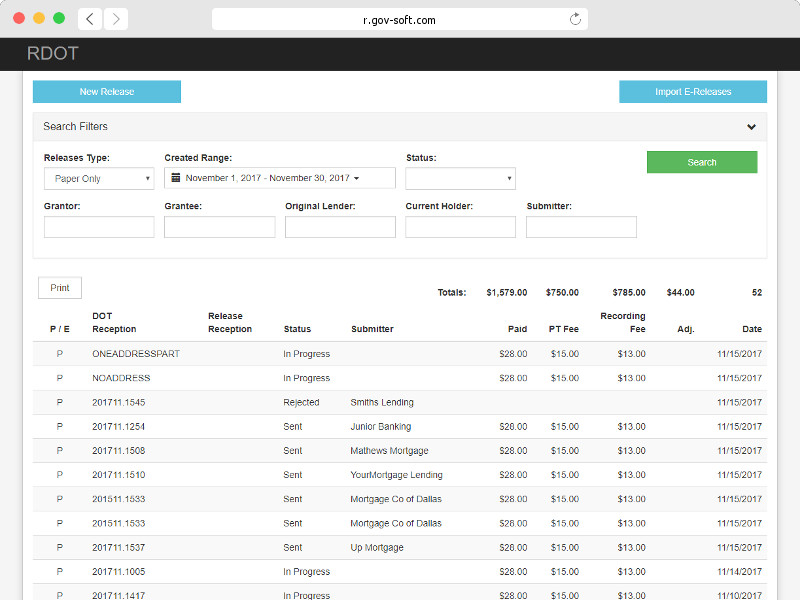Open the Releases Type dropdown
The width and height of the screenshot is (800, 600).
99,179
